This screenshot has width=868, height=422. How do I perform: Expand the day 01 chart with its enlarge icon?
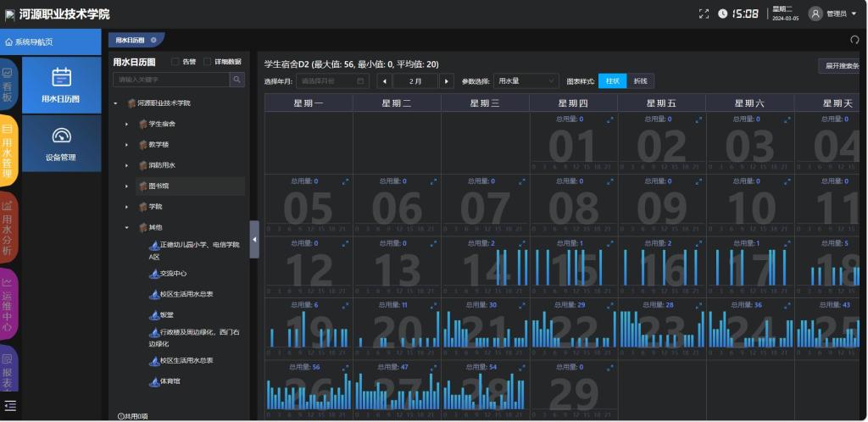609,119
